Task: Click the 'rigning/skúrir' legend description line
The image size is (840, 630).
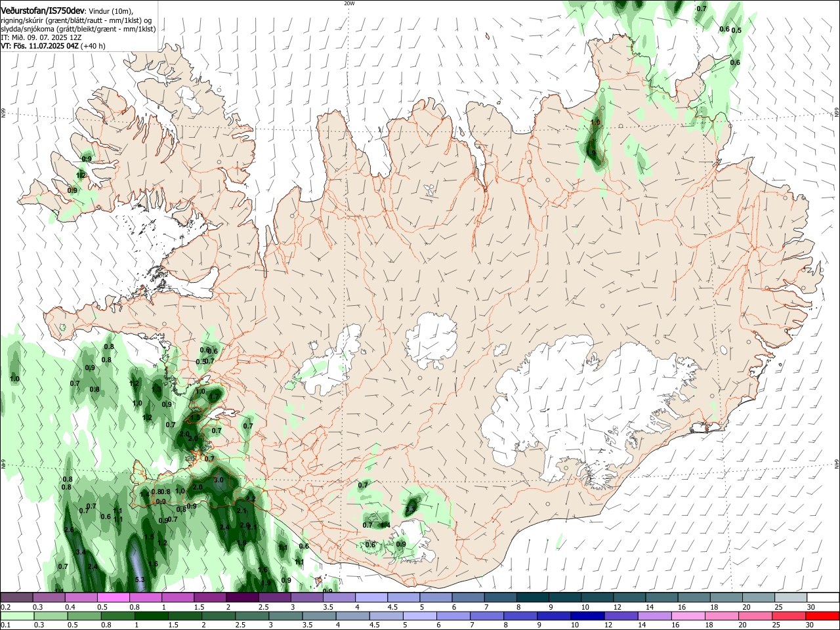Action: tap(75, 20)
